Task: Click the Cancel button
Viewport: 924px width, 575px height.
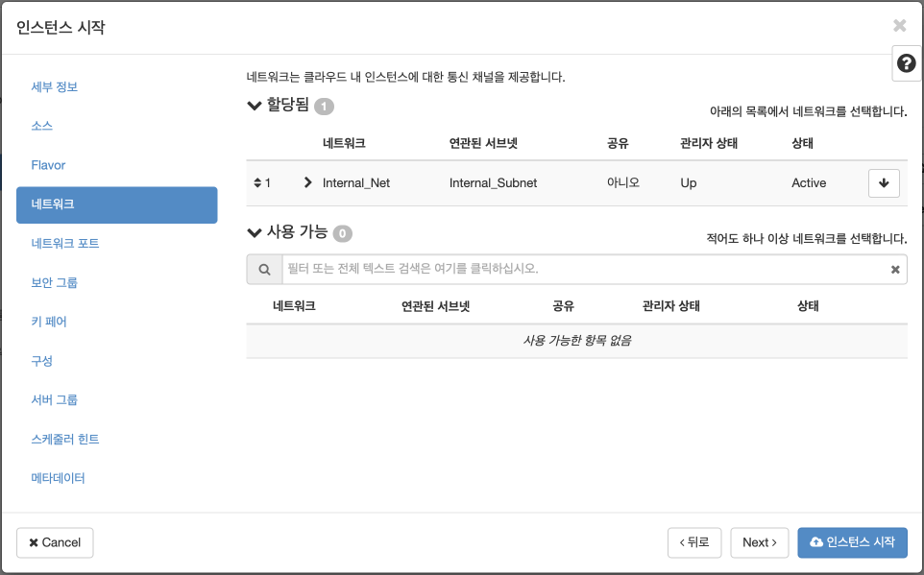Action: (x=55, y=542)
